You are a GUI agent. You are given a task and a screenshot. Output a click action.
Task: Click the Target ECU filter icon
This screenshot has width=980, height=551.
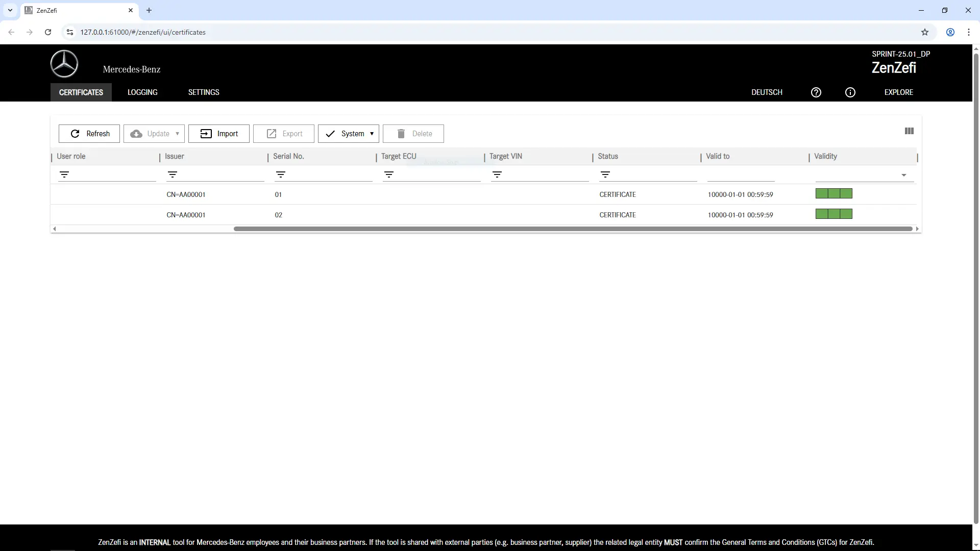tap(389, 174)
